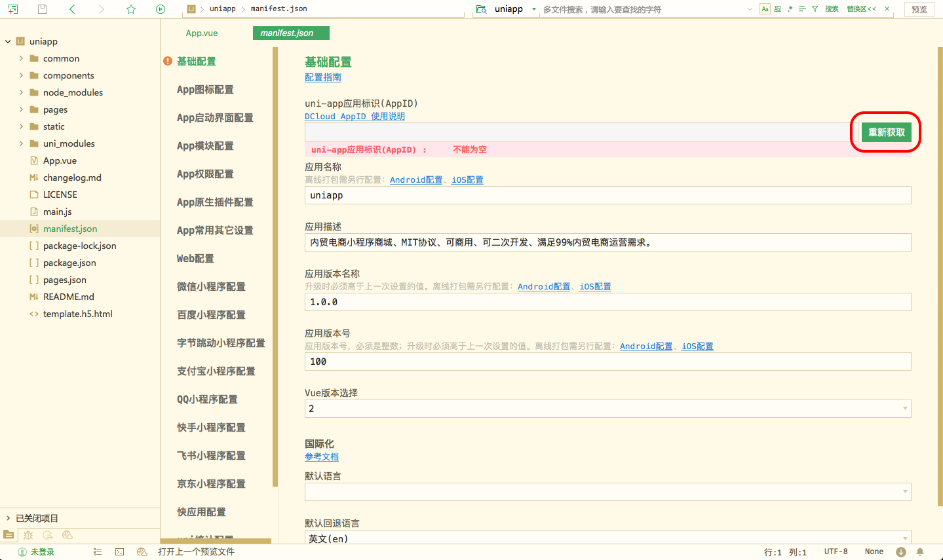This screenshot has height=560, width=943.
Task: Select pages.json in the file tree
Action: click(65, 280)
